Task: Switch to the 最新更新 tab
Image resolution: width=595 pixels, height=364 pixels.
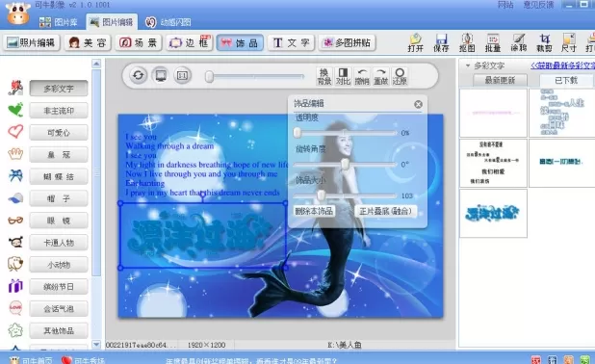Action: (x=500, y=80)
